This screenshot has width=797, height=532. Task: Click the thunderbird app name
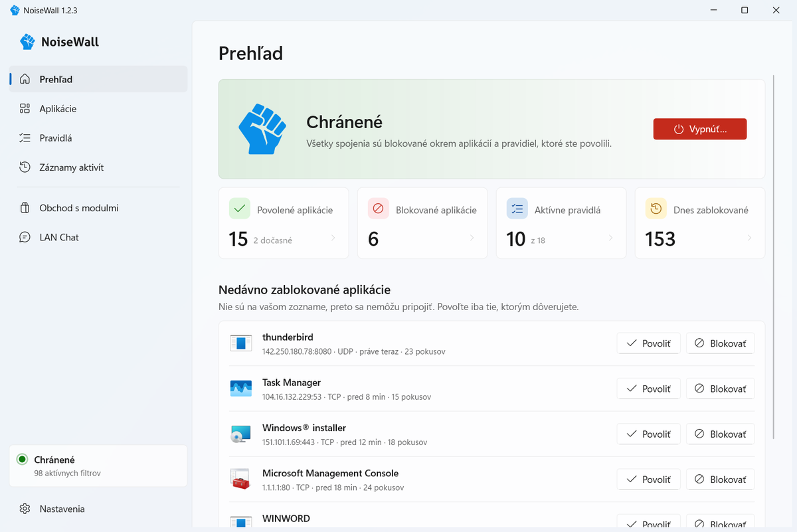pyautogui.click(x=288, y=337)
